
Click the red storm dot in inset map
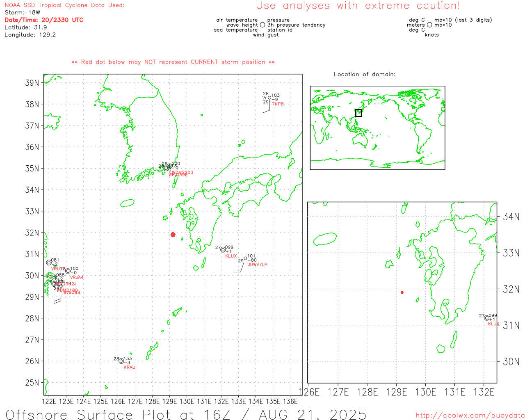tap(402, 292)
